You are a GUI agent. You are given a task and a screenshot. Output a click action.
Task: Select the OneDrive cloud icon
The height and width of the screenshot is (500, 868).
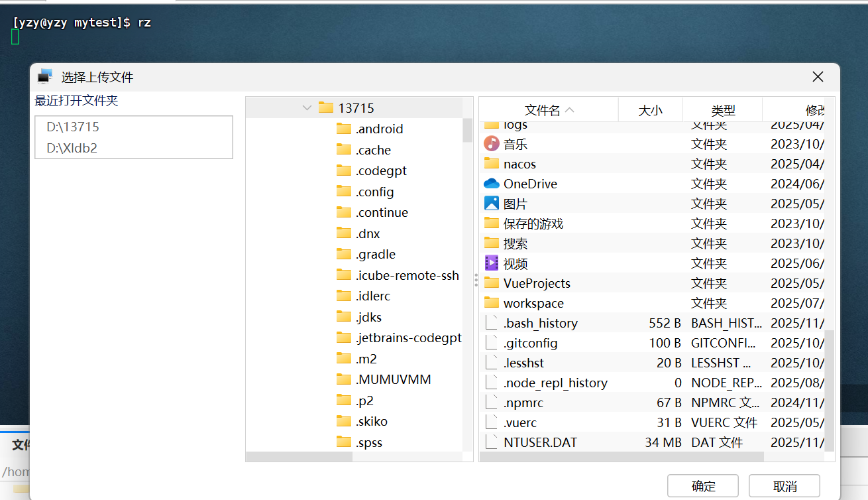point(491,184)
